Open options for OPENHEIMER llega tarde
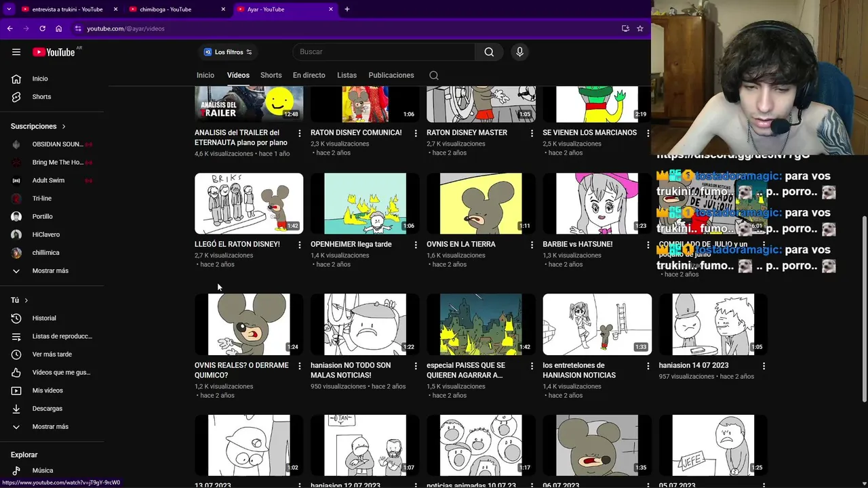This screenshot has width=868, height=488. point(416,245)
